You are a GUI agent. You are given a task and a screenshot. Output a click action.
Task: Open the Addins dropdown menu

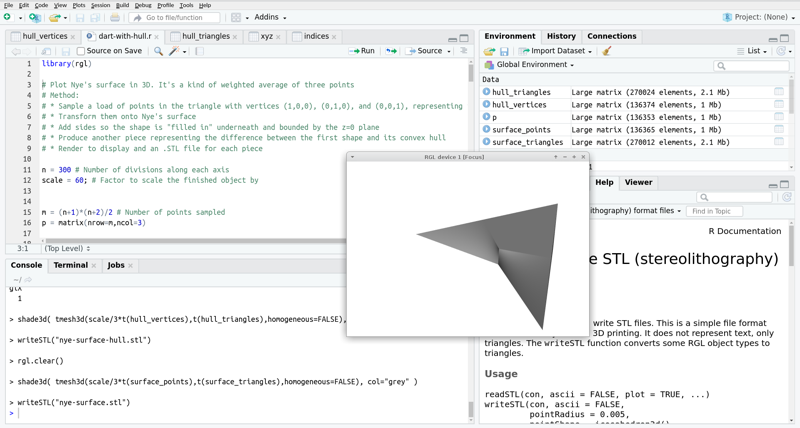click(x=270, y=17)
